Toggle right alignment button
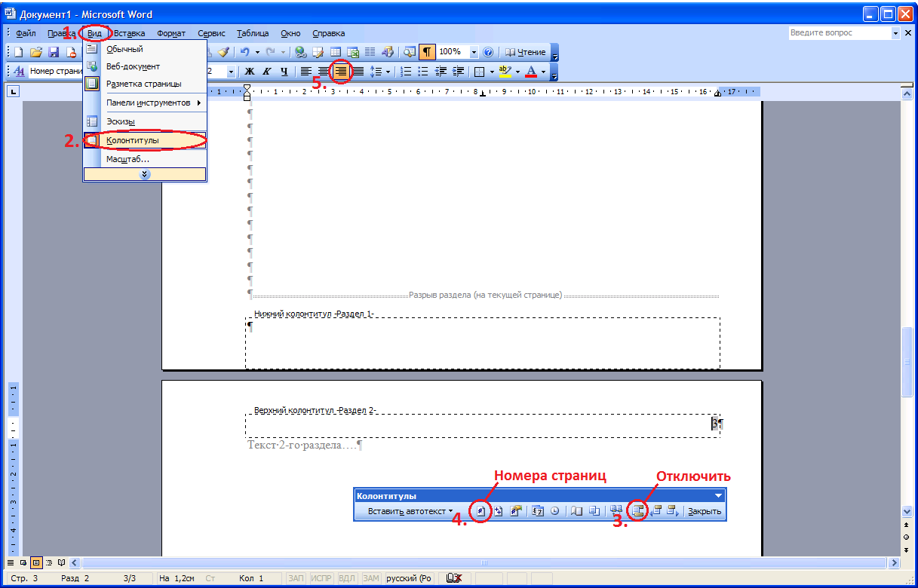Image resolution: width=918 pixels, height=588 pixels. point(342,72)
